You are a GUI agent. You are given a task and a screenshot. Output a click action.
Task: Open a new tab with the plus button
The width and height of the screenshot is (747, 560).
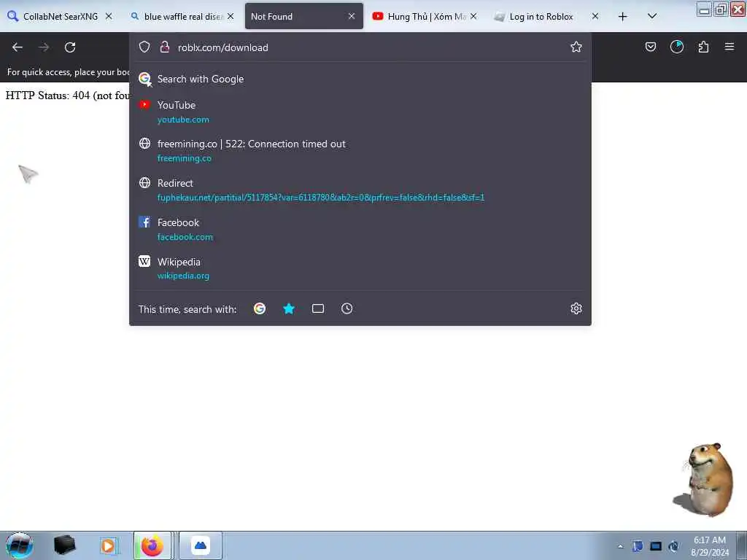[x=623, y=17]
